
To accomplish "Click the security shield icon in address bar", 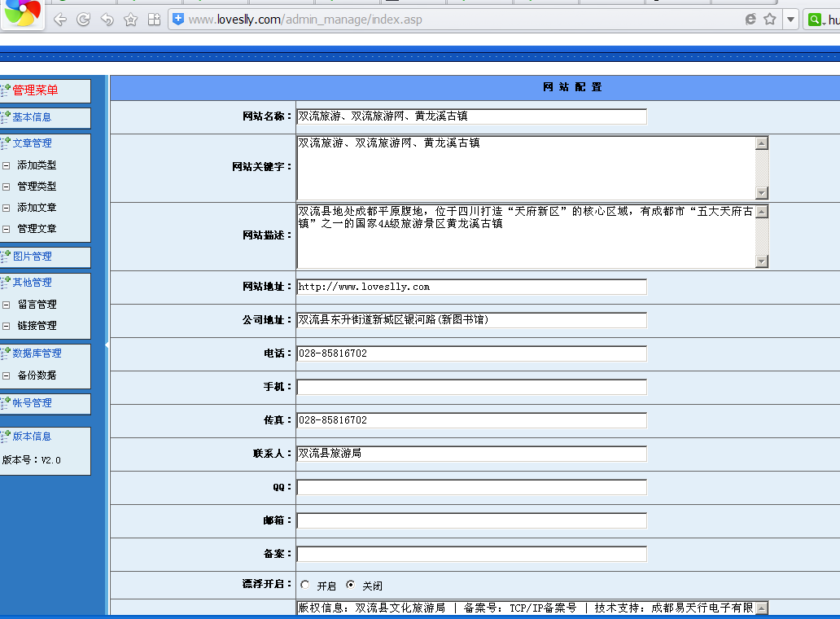I will click(178, 20).
